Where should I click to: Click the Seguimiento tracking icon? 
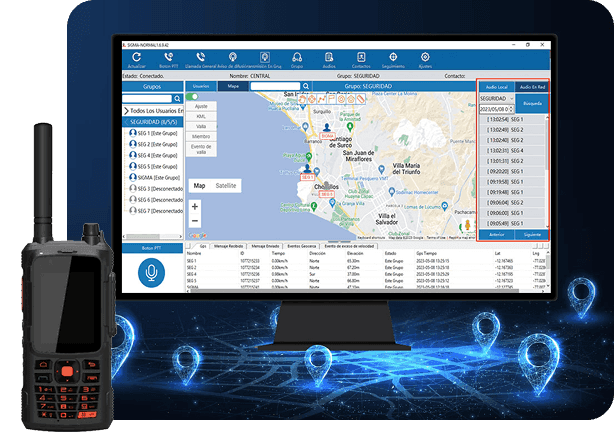coord(393,57)
